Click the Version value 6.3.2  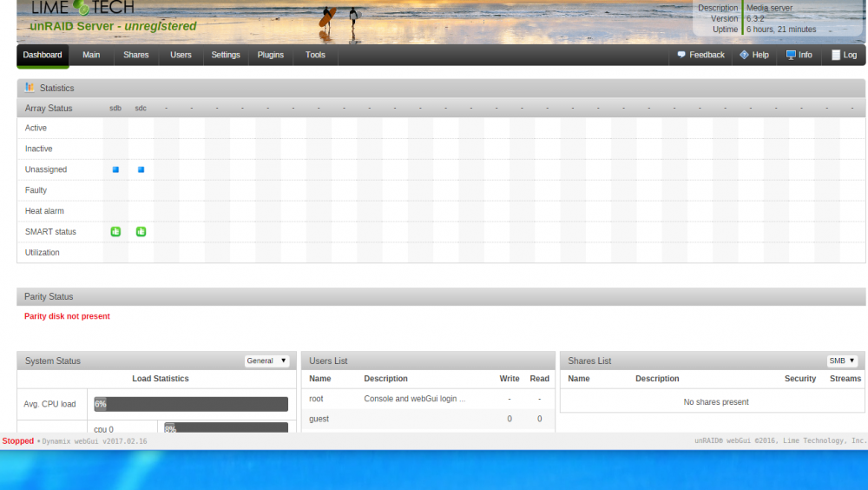[x=755, y=19]
